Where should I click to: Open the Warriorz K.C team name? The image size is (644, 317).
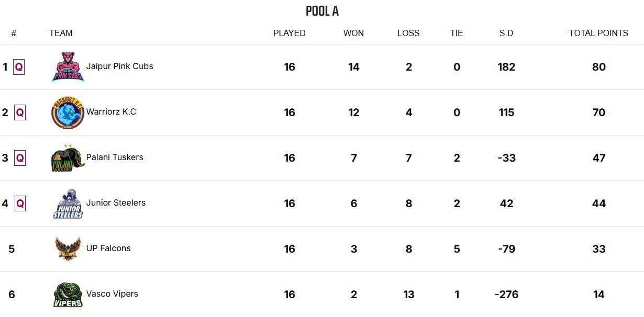tap(111, 112)
